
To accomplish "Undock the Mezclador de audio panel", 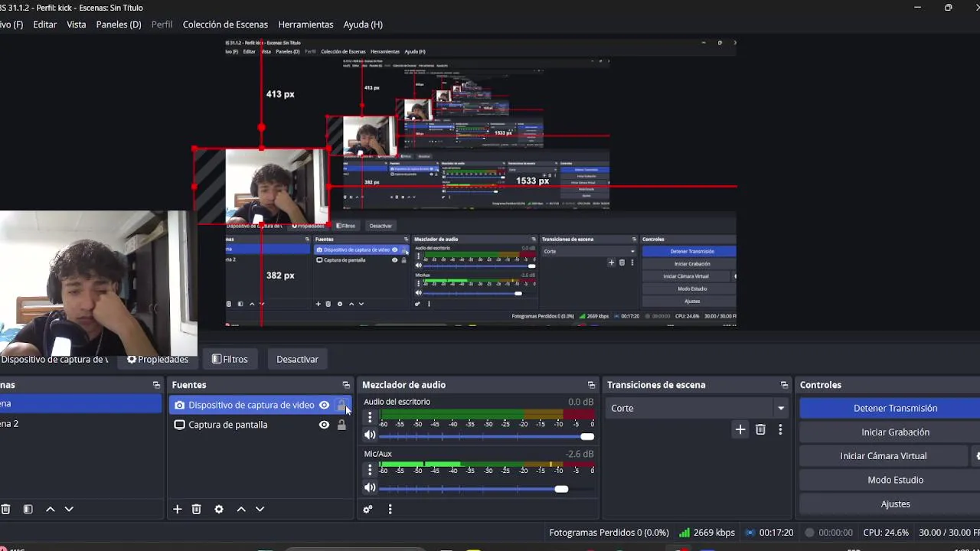I will click(x=591, y=385).
